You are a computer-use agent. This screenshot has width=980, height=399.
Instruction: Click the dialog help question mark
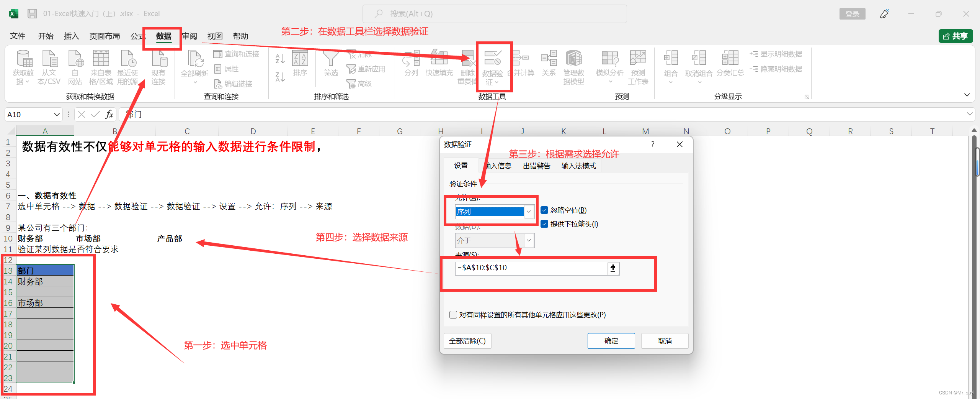653,144
